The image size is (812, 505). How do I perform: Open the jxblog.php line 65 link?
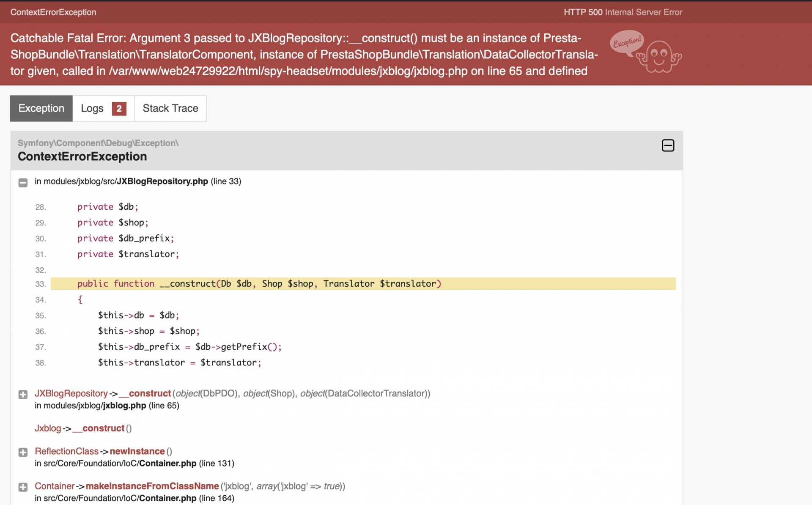pyautogui.click(x=124, y=406)
